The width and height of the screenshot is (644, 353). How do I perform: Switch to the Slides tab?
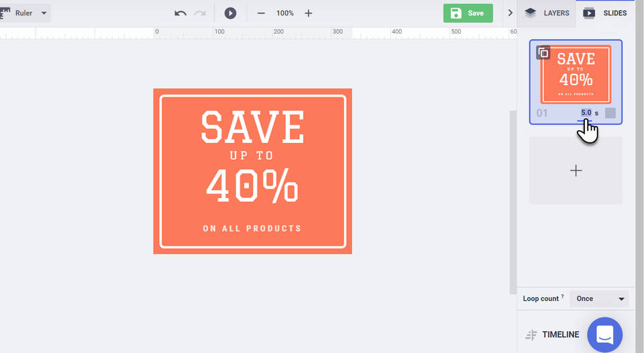[605, 13]
